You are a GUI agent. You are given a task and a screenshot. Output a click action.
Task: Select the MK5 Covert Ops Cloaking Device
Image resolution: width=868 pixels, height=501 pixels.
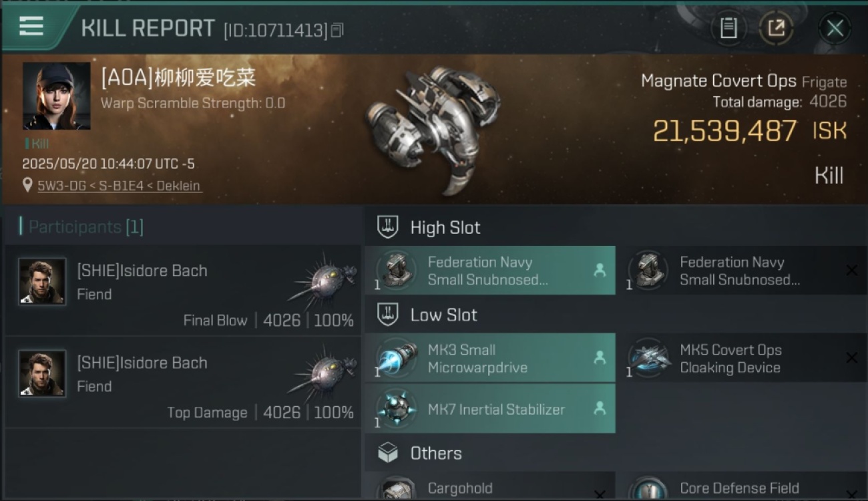[741, 358]
